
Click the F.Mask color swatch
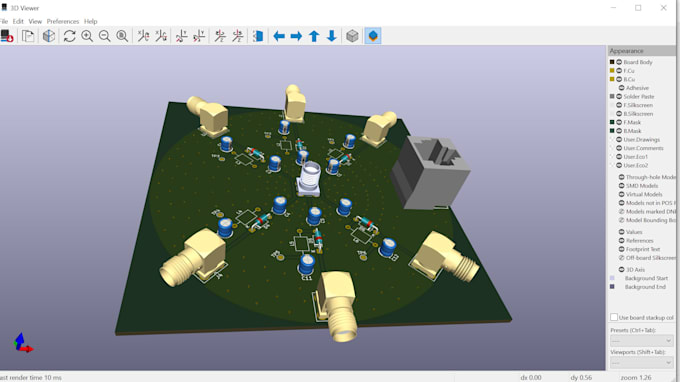pyautogui.click(x=612, y=122)
